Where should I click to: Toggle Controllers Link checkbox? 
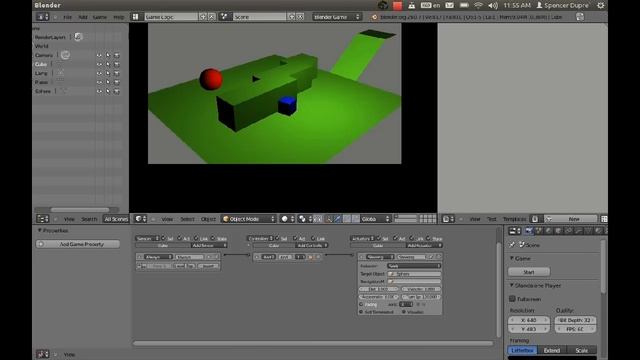[313, 238]
